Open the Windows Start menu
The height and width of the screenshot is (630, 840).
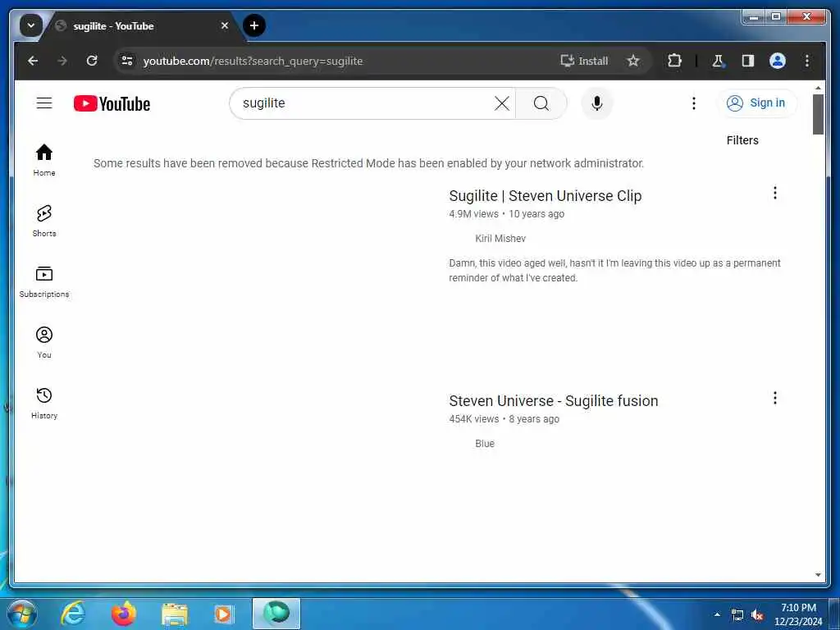point(21,614)
